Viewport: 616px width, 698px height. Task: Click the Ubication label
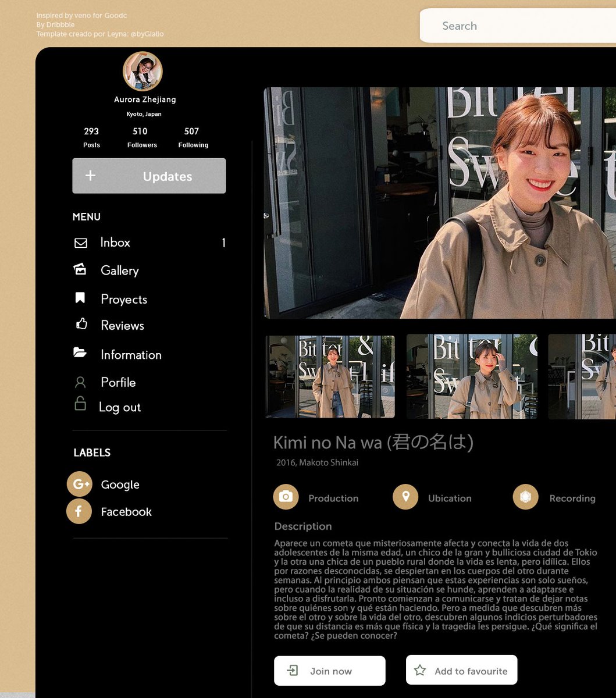pos(450,498)
